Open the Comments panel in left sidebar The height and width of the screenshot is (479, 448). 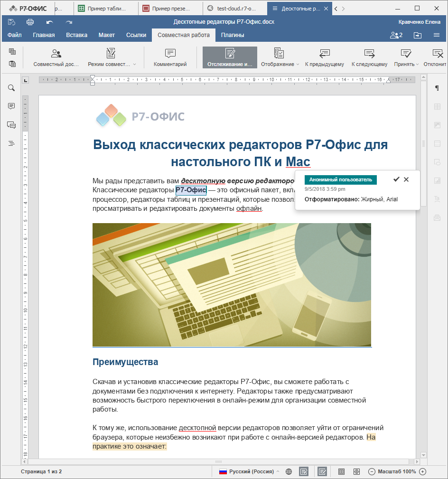click(11, 106)
